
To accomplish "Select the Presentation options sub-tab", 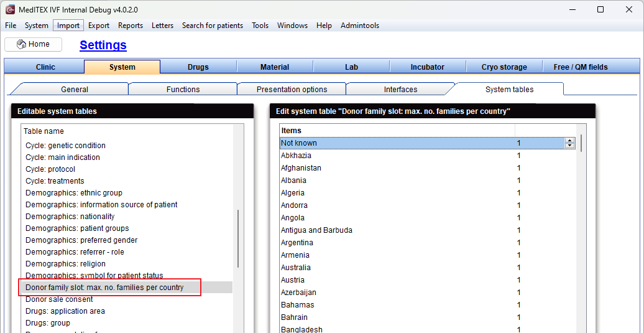I will click(292, 89).
